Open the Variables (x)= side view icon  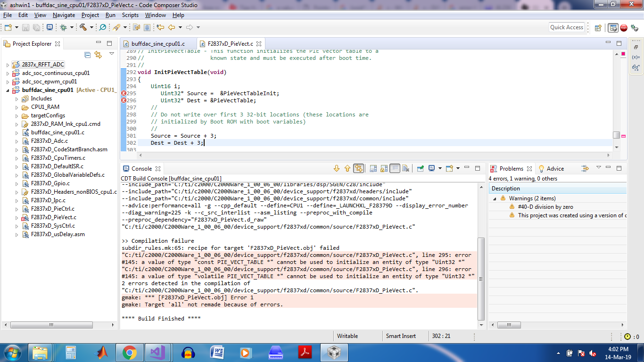click(636, 58)
